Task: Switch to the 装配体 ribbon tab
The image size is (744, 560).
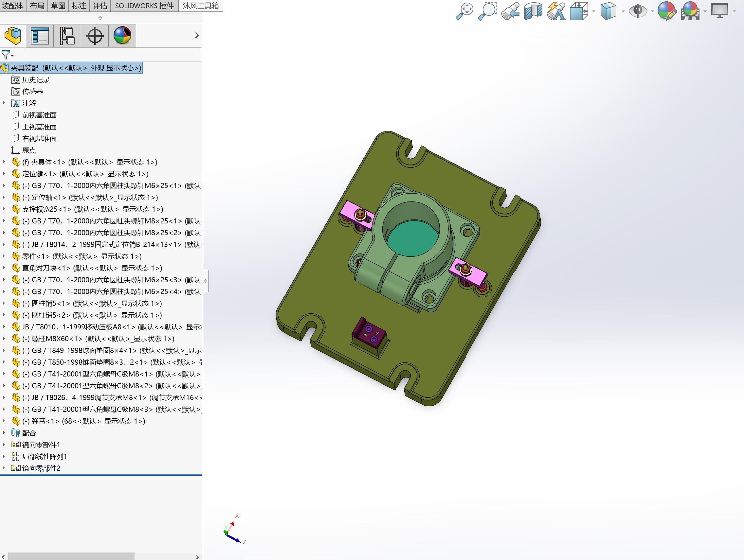Action: coord(12,6)
